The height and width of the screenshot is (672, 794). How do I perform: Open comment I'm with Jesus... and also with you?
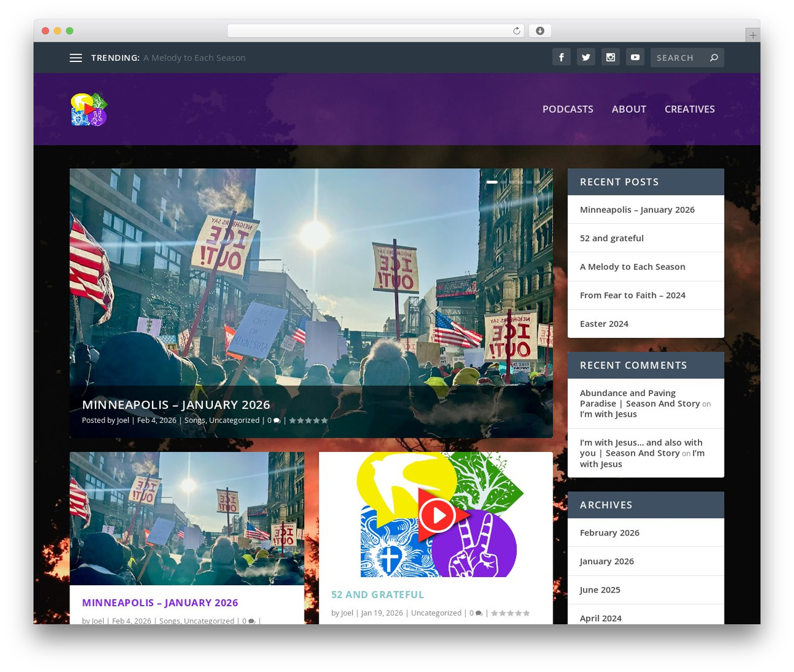click(641, 448)
